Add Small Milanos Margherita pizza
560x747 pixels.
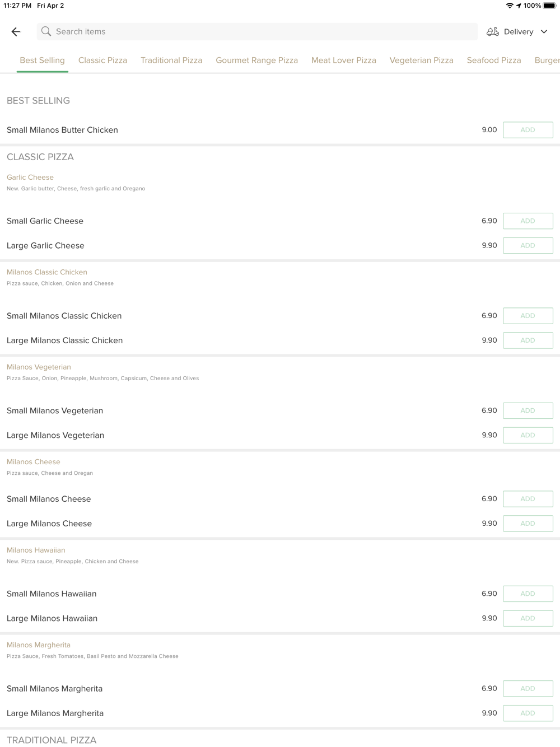(x=528, y=689)
